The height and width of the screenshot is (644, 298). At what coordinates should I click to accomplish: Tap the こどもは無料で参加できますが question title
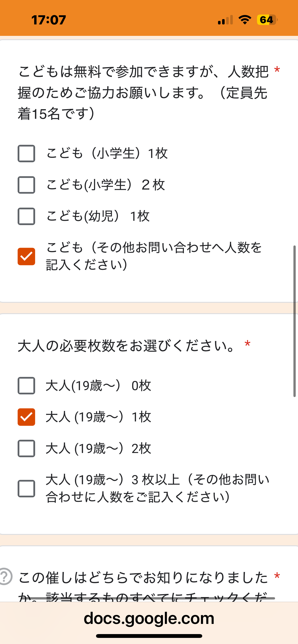pos(143,92)
